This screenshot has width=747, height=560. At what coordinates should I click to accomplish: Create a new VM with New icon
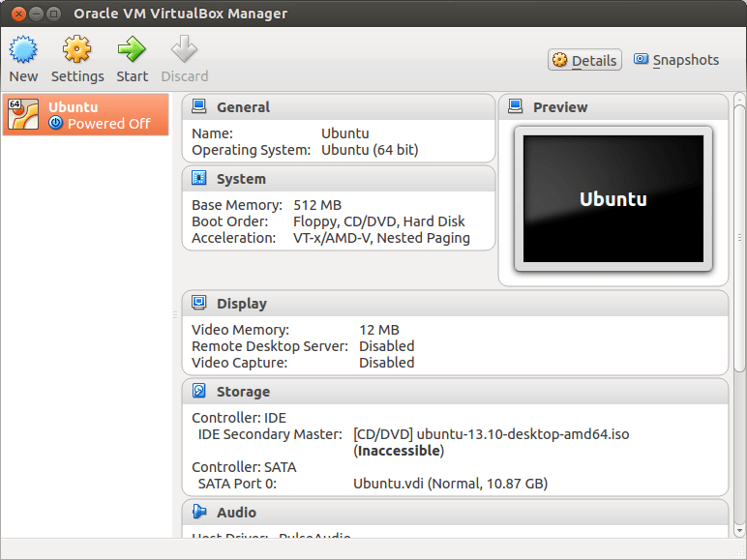point(23,49)
